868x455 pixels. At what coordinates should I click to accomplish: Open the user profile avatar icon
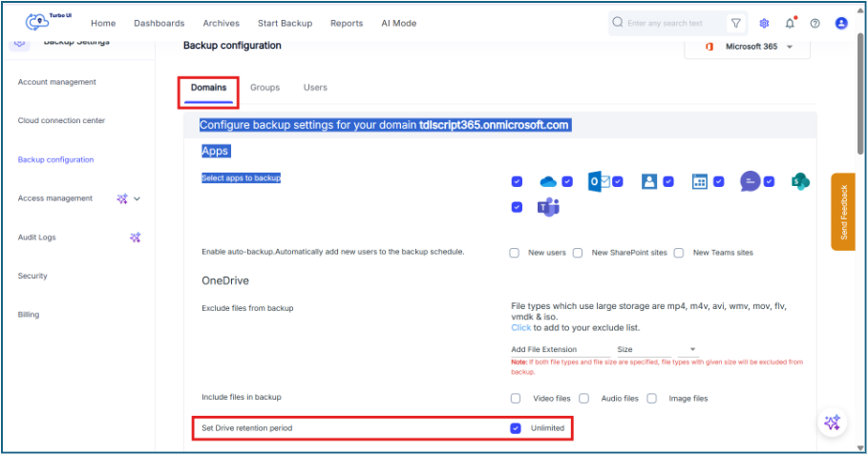coord(841,23)
